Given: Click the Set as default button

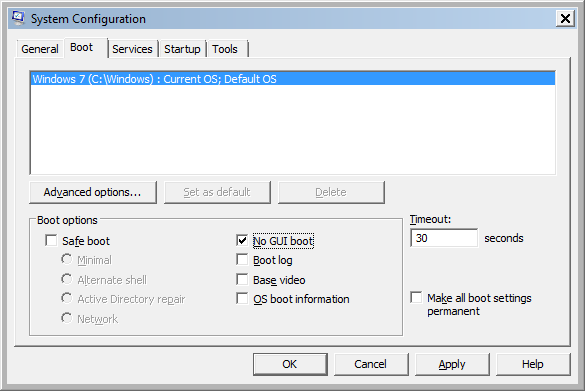Looking at the screenshot, I should tap(217, 192).
